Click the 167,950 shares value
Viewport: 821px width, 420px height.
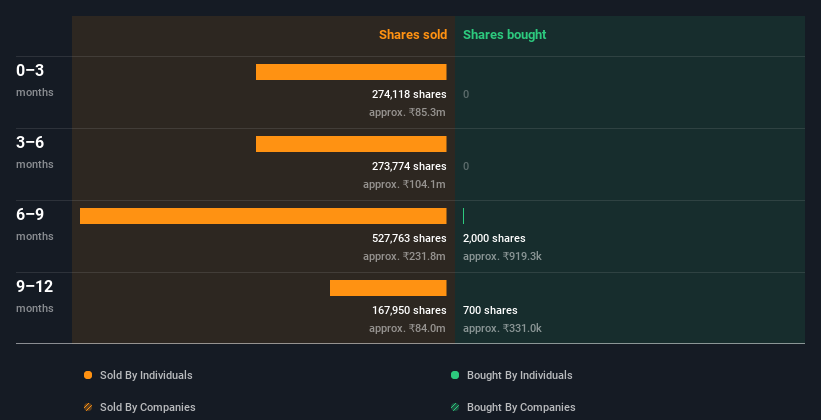click(409, 310)
